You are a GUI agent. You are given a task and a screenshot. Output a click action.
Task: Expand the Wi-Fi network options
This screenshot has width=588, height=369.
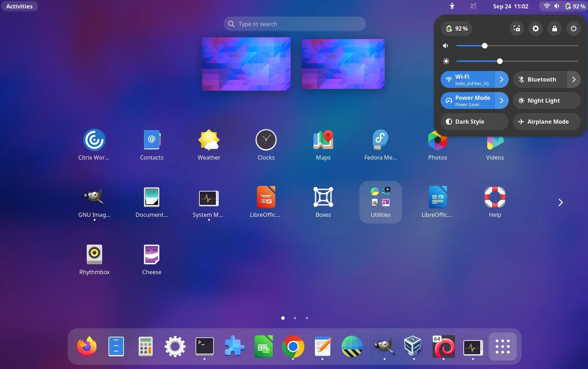pyautogui.click(x=502, y=79)
